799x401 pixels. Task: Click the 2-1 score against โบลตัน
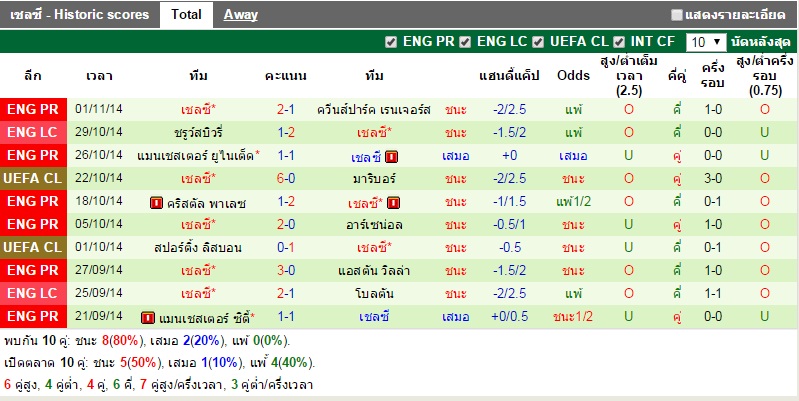pyautogui.click(x=285, y=294)
